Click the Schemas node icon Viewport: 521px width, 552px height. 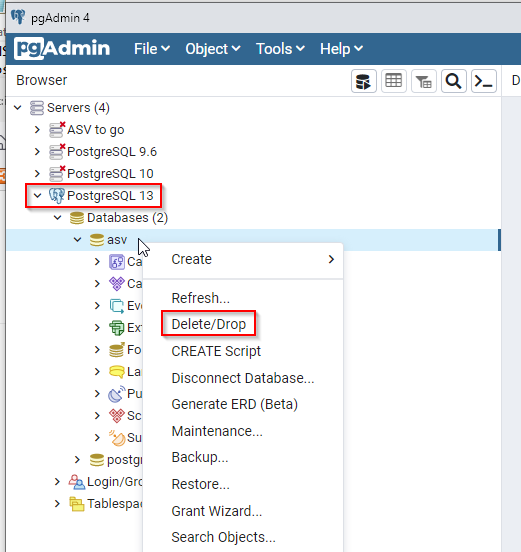coord(117,415)
